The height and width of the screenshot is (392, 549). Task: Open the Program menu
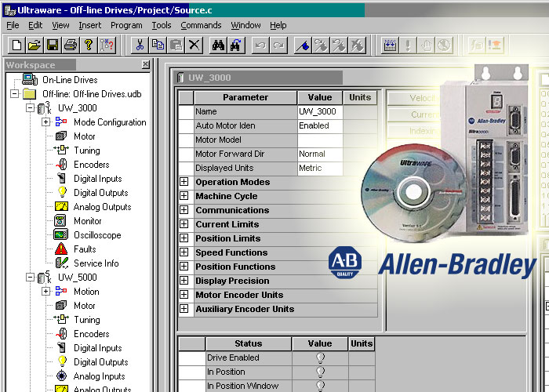(126, 25)
